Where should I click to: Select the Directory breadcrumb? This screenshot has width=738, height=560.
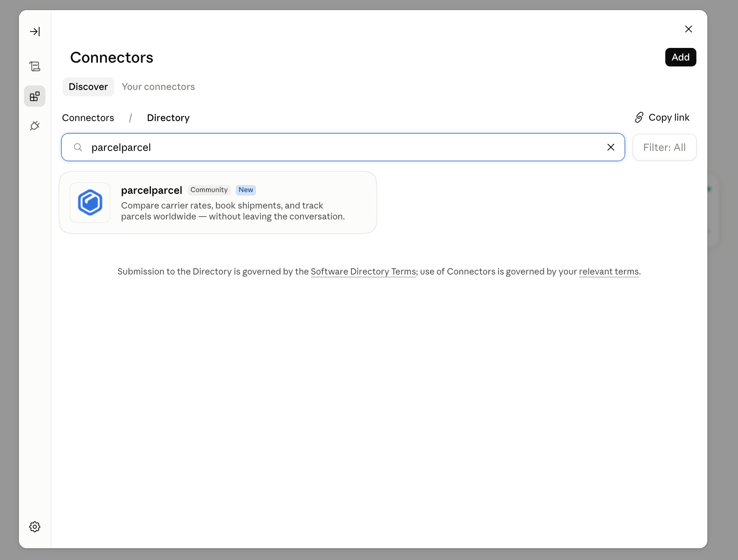tap(168, 118)
